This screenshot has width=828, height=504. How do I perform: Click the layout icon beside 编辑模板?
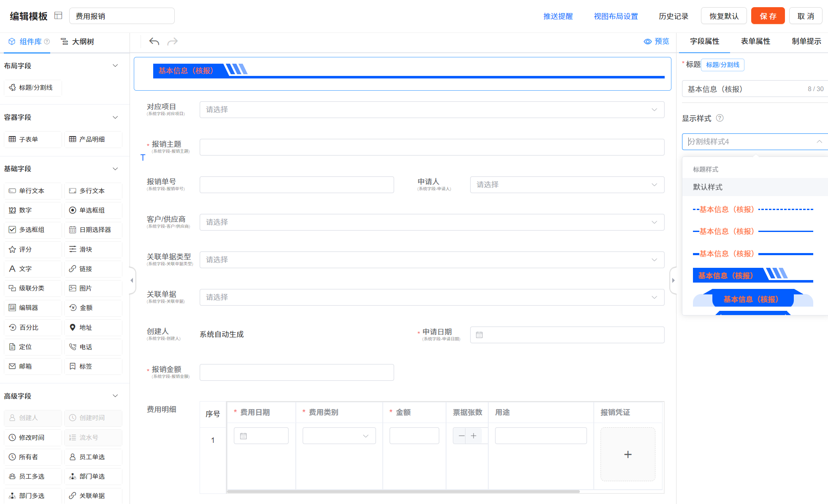pos(59,16)
